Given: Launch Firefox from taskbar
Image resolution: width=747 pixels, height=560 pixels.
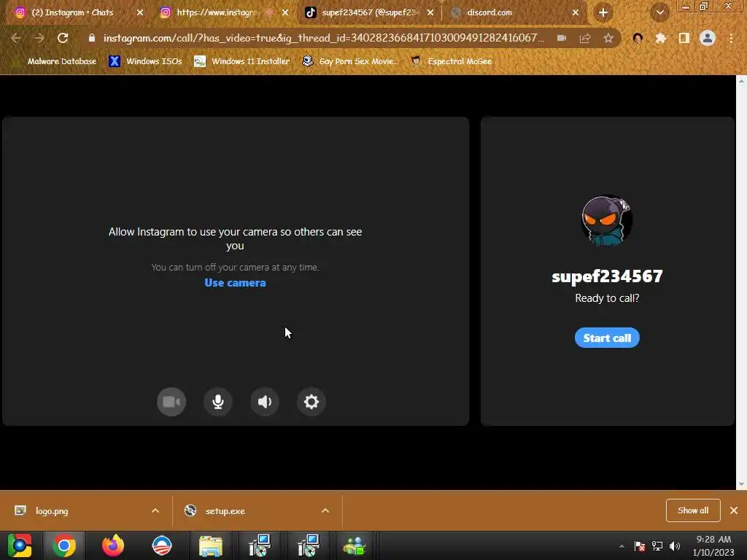Looking at the screenshot, I should (113, 545).
